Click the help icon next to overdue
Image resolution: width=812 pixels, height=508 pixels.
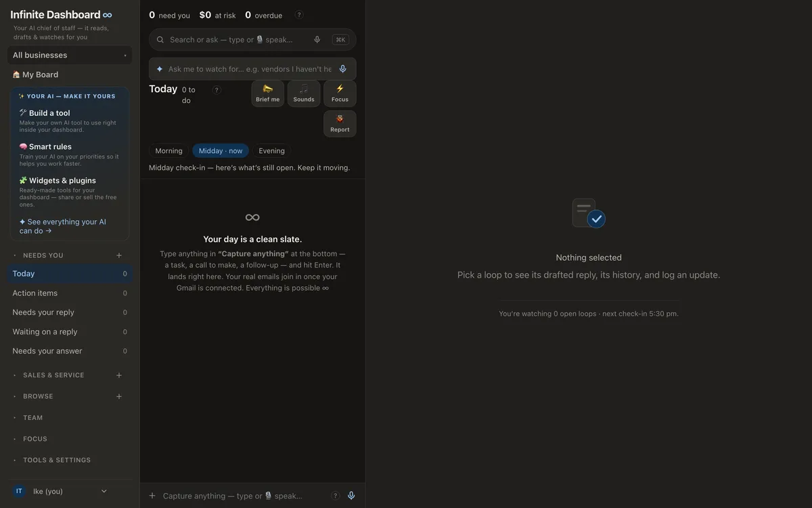pos(299,15)
